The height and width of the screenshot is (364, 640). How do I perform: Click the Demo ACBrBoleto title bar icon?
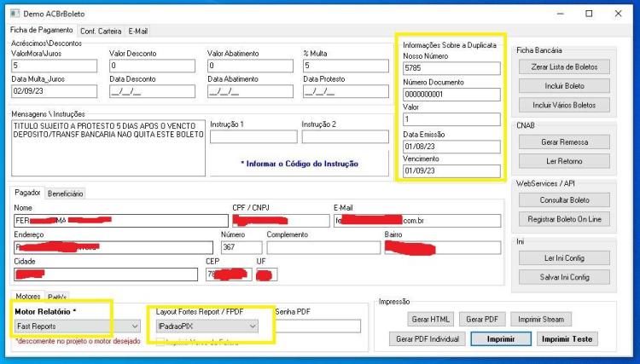pyautogui.click(x=15, y=14)
